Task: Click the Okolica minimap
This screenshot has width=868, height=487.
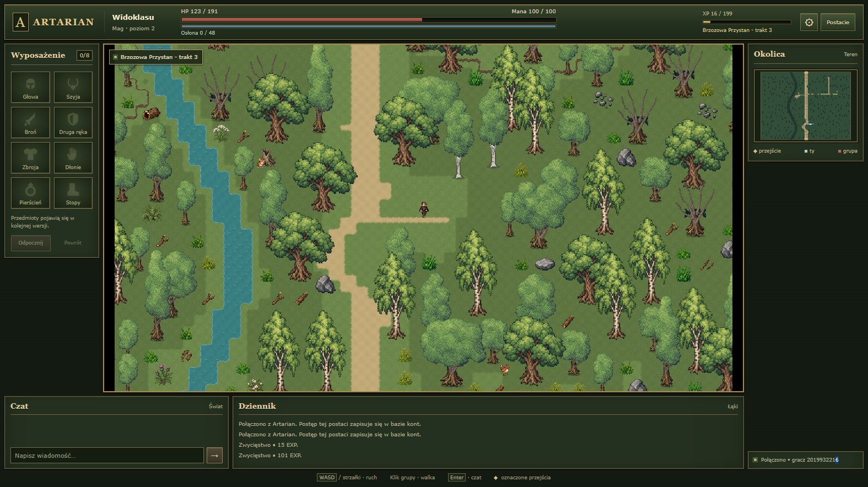Action: click(806, 105)
